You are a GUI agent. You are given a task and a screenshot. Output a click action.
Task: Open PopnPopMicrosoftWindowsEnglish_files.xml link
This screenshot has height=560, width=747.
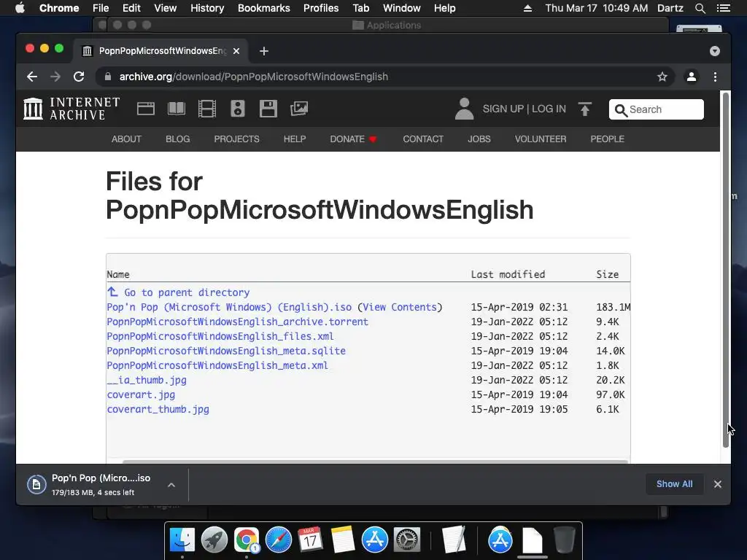coord(220,336)
